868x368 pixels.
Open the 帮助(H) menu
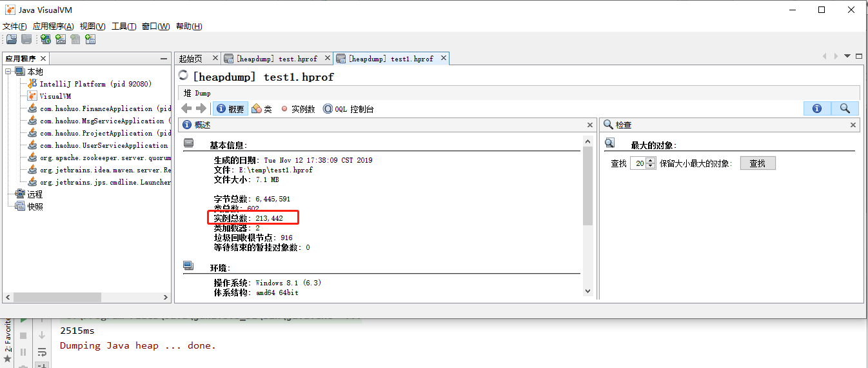click(189, 26)
